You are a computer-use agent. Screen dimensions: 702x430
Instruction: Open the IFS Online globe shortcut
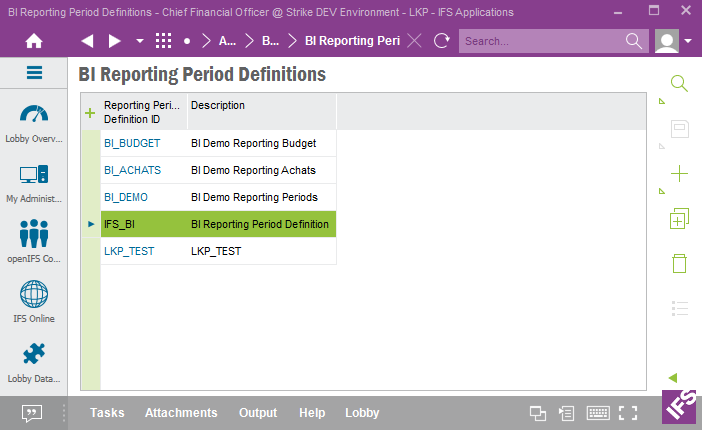34,301
